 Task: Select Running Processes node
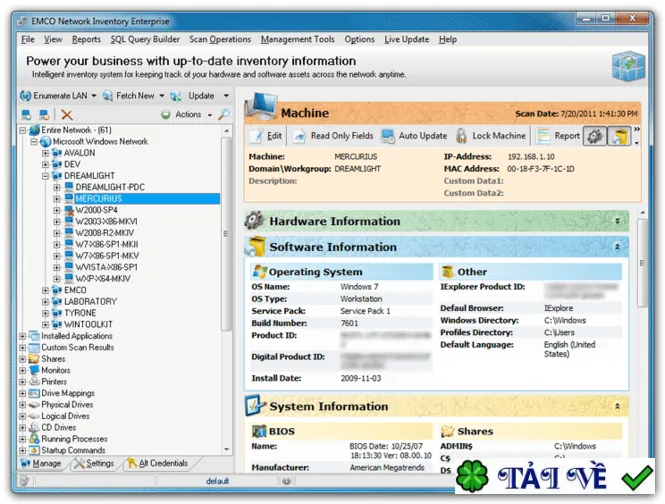click(74, 439)
